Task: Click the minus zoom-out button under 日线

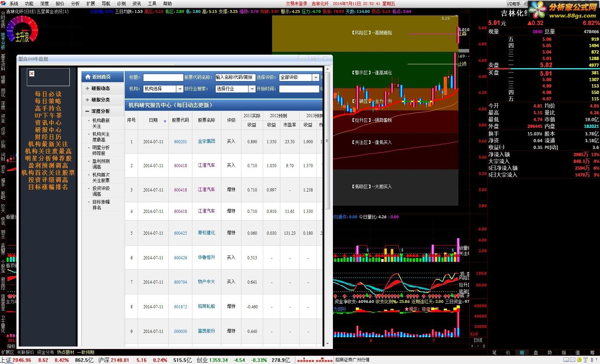Action: tap(478, 346)
